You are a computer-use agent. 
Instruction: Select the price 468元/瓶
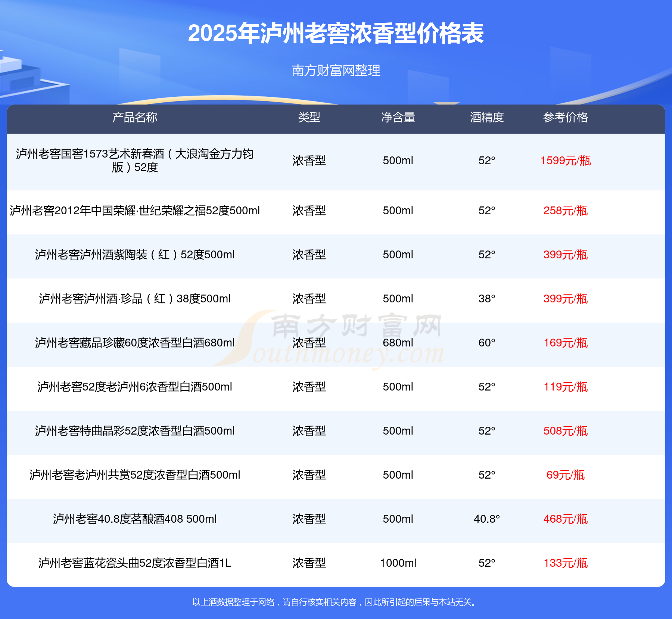[x=566, y=519]
